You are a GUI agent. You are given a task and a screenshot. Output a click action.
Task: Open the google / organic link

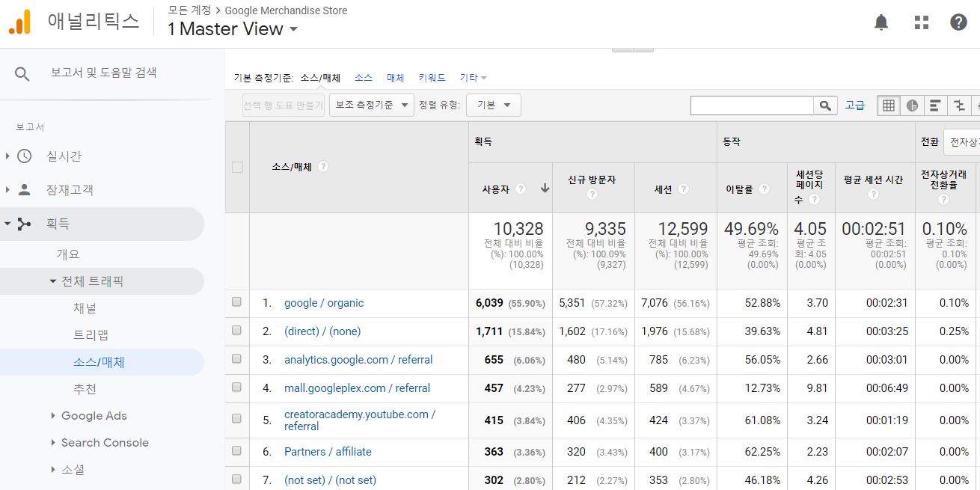click(x=324, y=303)
